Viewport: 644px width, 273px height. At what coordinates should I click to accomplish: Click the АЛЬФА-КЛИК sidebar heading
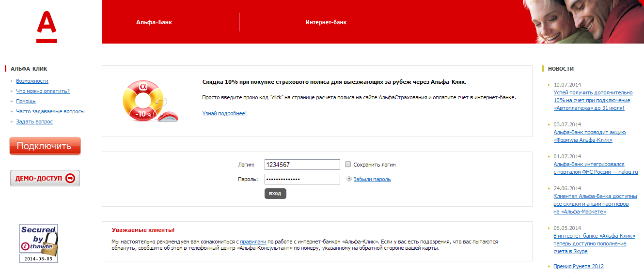(x=29, y=69)
